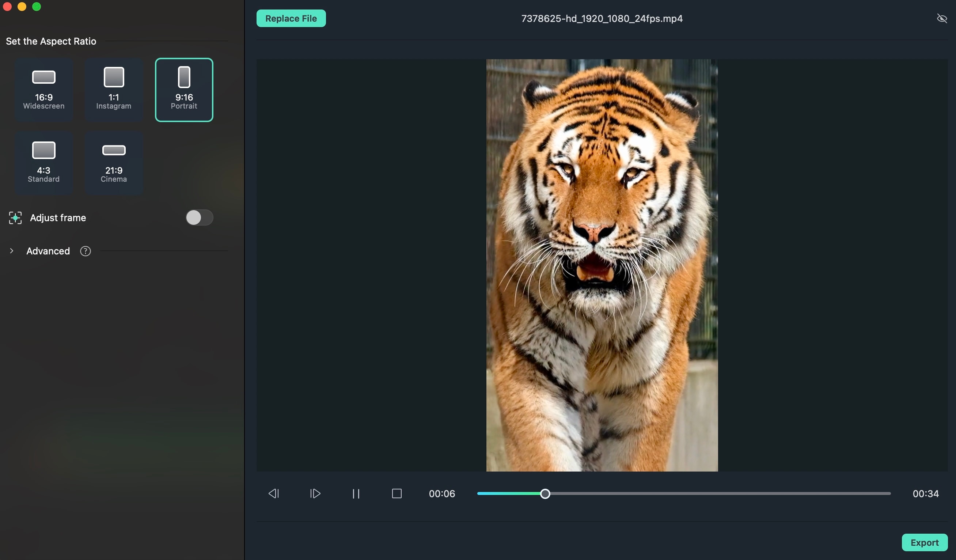Click the Adjust frame crop icon

click(x=15, y=218)
